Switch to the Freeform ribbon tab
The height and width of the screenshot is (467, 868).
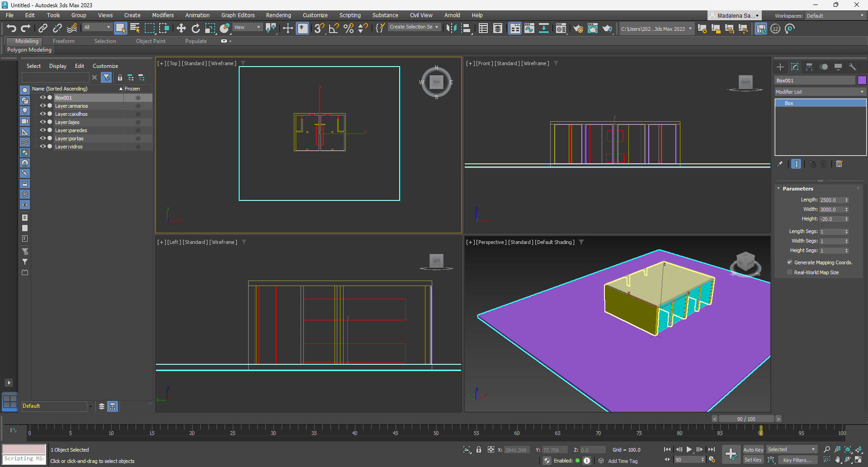pyautogui.click(x=63, y=41)
